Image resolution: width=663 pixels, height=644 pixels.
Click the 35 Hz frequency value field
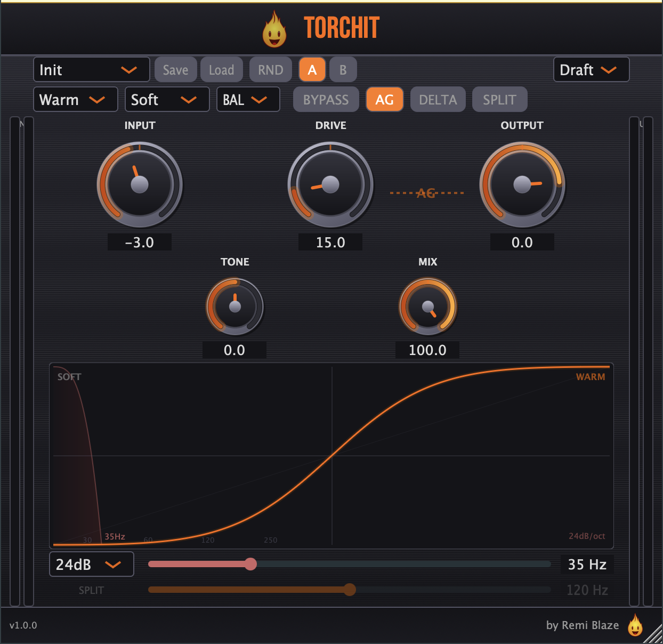click(x=587, y=565)
